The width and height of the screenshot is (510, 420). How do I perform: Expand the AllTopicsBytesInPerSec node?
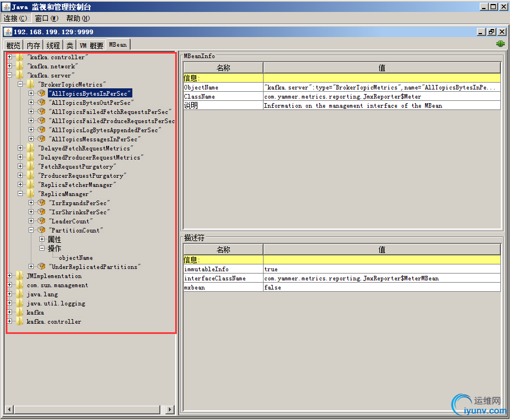click(x=31, y=93)
